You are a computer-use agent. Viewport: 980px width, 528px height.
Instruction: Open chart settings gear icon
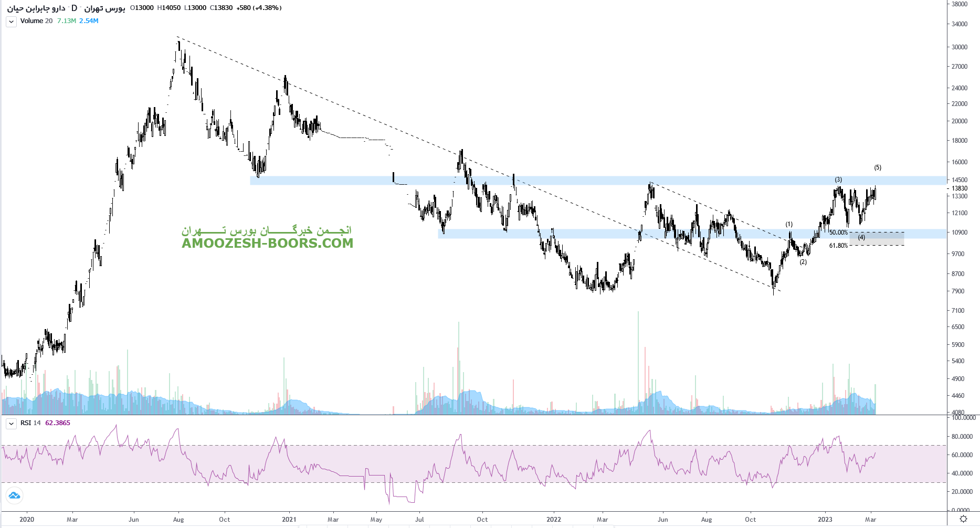point(963,519)
